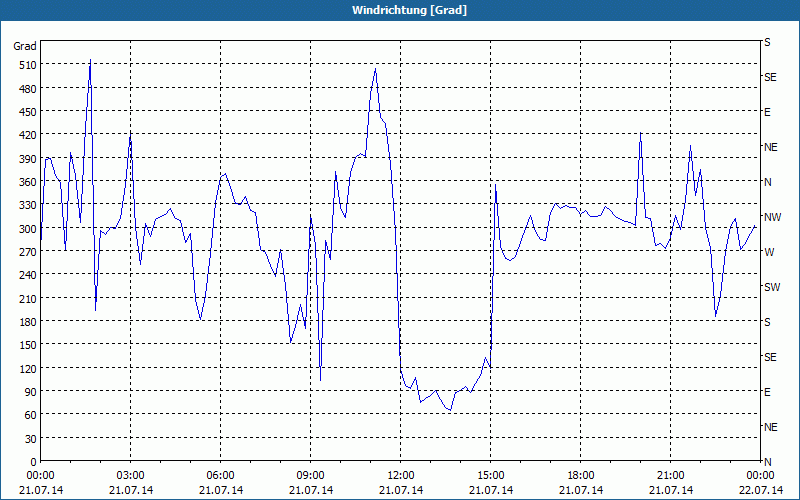Click the 'Windrichtung [Grad]' chart title
Viewport: 800px width, 500px height.
[x=409, y=10]
